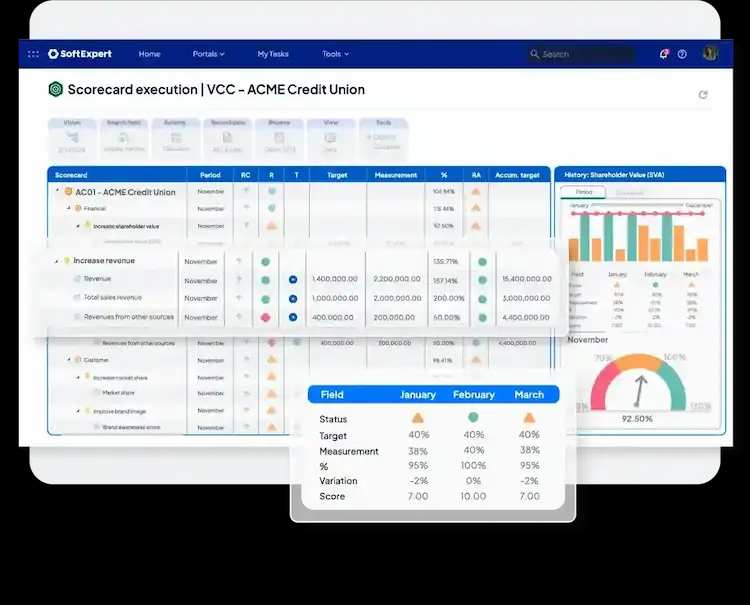This screenshot has height=605, width=750.
Task: Click the SoftExpert apps grid icon
Action: [34, 54]
